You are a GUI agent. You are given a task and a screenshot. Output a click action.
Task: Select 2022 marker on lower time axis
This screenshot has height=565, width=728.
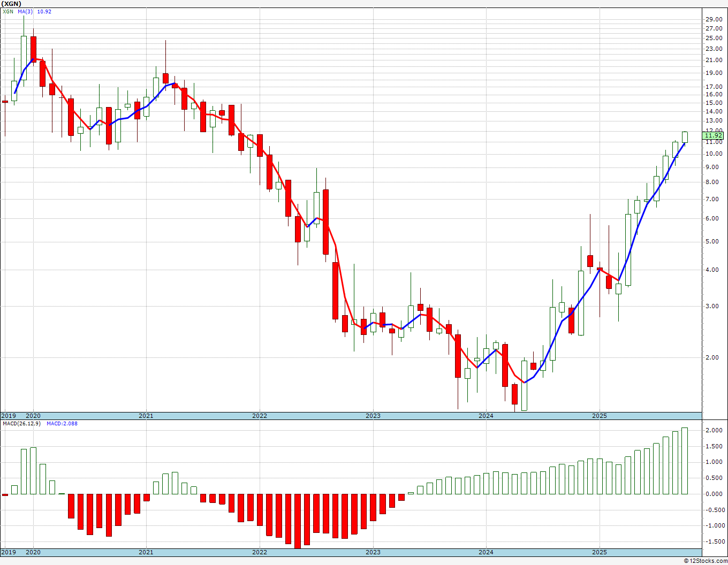260,552
